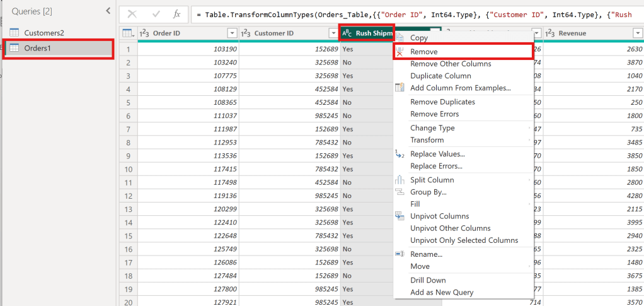This screenshot has height=306, width=644.
Task: Click the Revenue column data type icon
Action: pyautogui.click(x=549, y=33)
